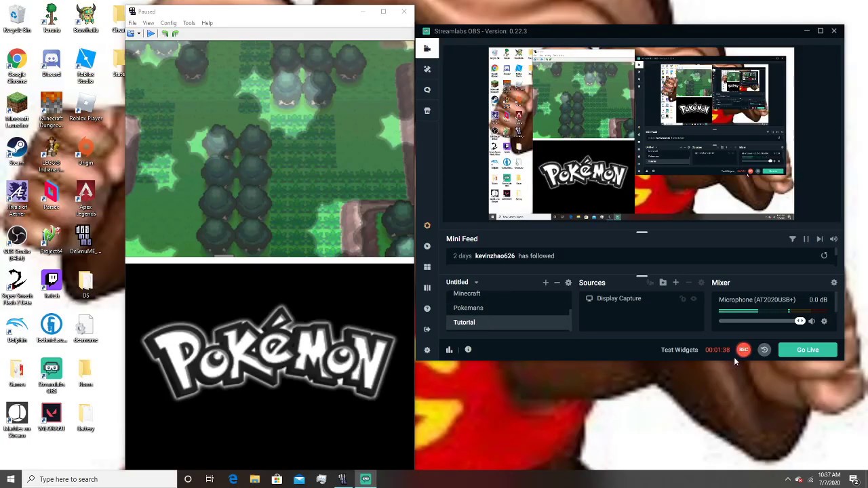The height and width of the screenshot is (488, 868).
Task: Stop recording with the REC button
Action: (x=743, y=350)
